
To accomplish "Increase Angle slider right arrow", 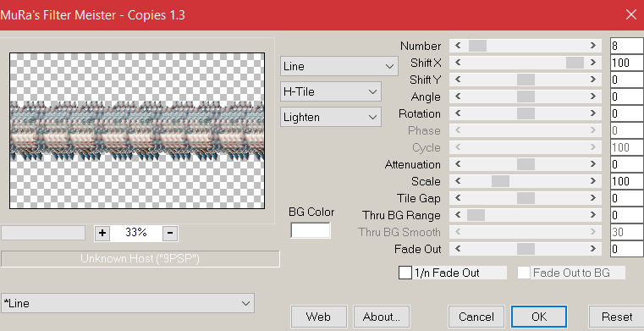I will pyautogui.click(x=593, y=97).
